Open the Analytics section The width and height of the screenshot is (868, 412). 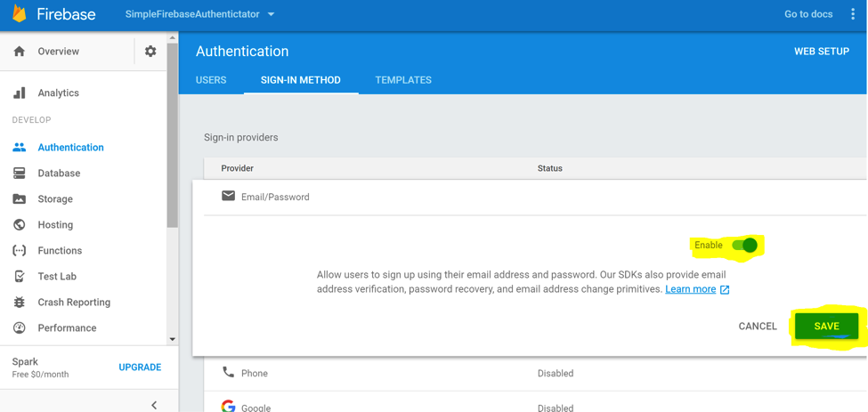(x=58, y=93)
